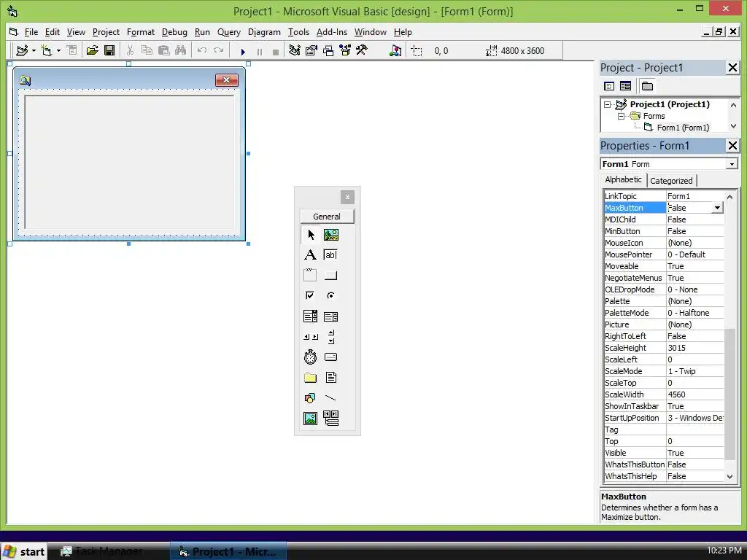Open the Project Explorer from the toolbar
Viewport: 747px width, 560px height.
(x=295, y=50)
